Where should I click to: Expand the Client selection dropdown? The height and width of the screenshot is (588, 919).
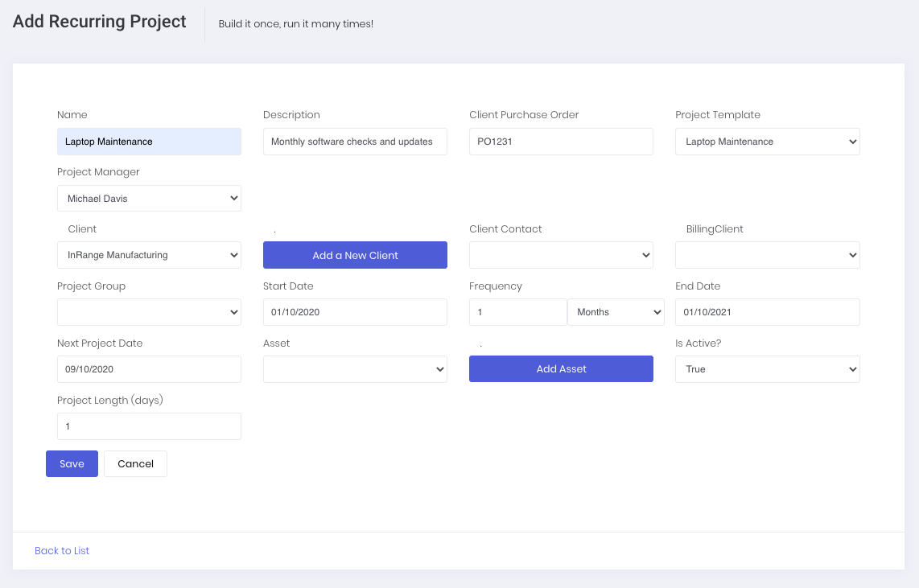tap(149, 255)
